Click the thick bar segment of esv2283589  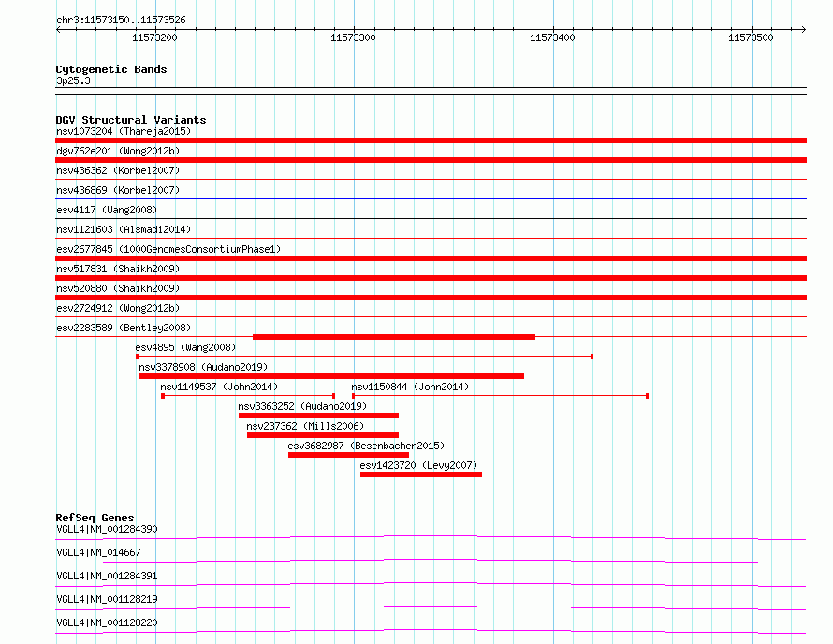click(394, 337)
